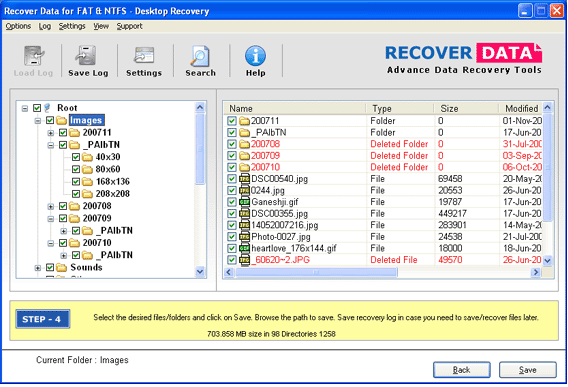
Task: Collapse the 200710 tree node
Action: pos(51,244)
